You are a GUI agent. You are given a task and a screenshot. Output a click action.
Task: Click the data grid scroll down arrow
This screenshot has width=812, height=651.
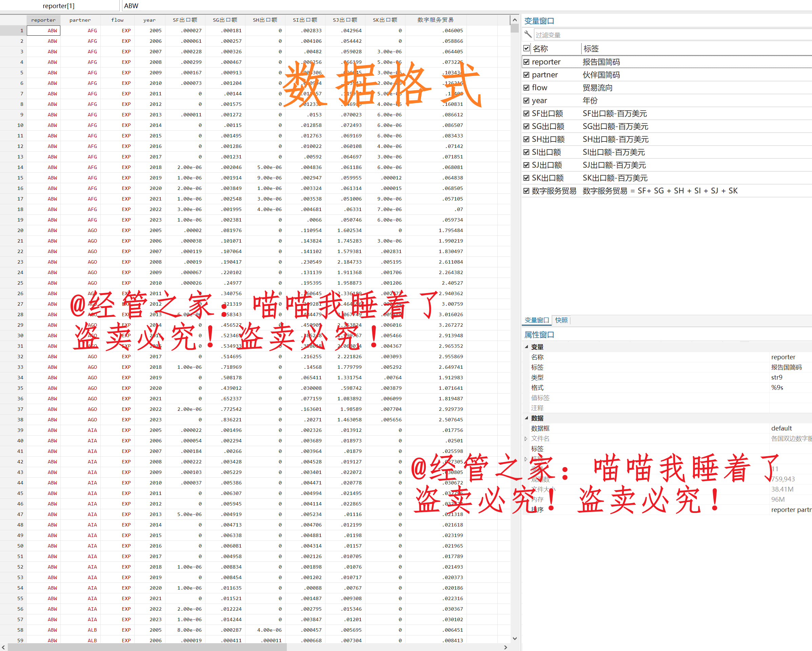coord(514,638)
